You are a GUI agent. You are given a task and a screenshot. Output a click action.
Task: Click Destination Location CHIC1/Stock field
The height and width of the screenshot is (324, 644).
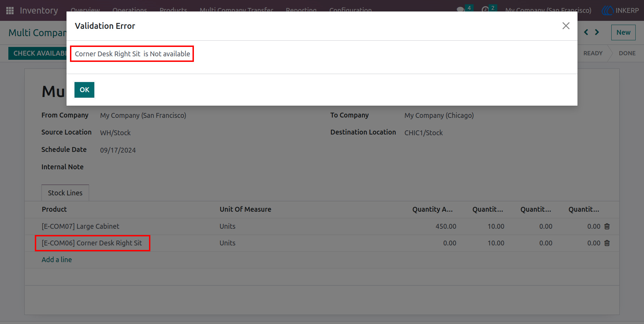tap(424, 133)
